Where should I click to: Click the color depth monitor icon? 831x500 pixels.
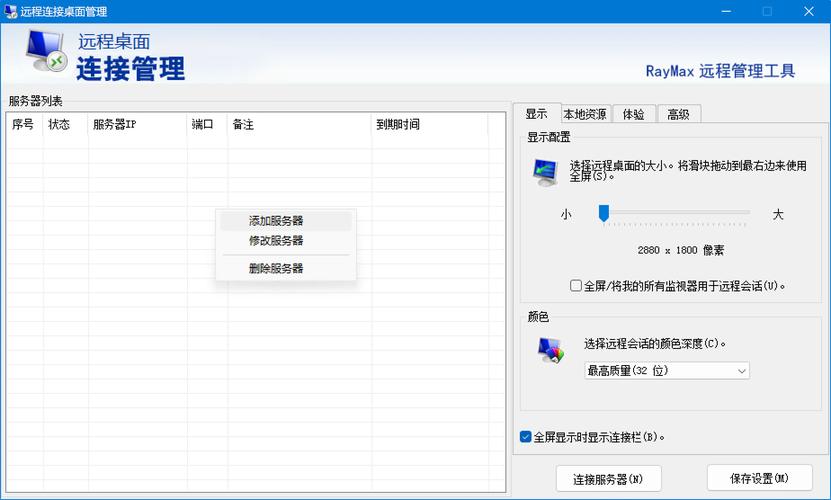tap(551, 350)
